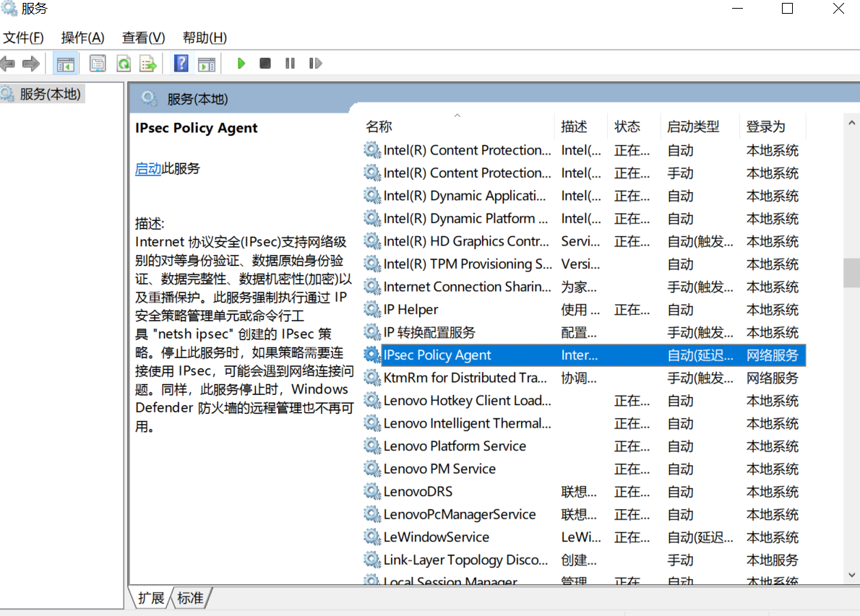Open the Properties toolbar icon

click(98, 64)
